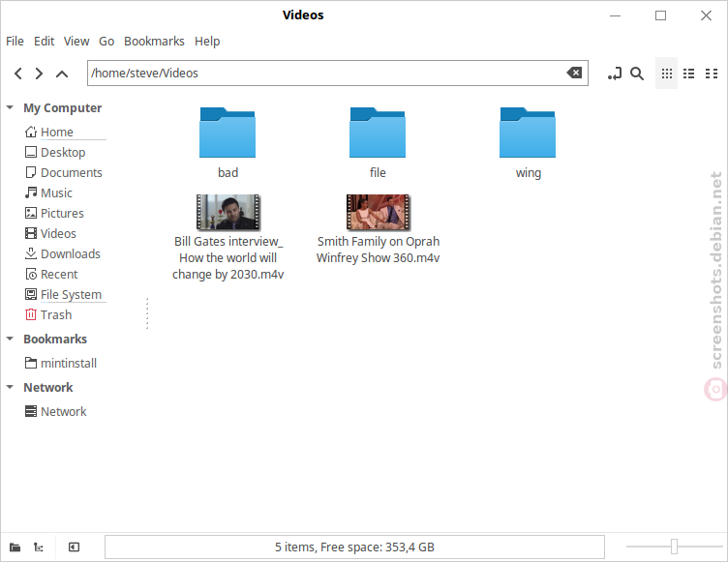Select the 'bad' folder icon

227,133
